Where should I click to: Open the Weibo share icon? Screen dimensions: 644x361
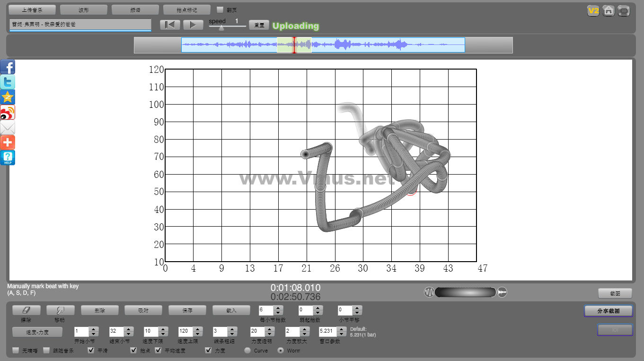click(8, 113)
